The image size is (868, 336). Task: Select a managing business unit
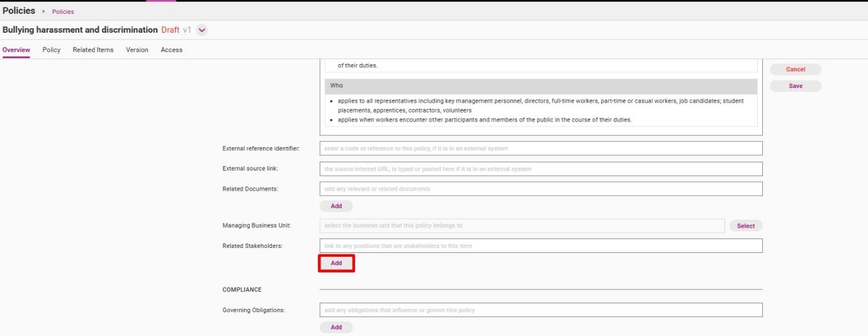coord(746,225)
